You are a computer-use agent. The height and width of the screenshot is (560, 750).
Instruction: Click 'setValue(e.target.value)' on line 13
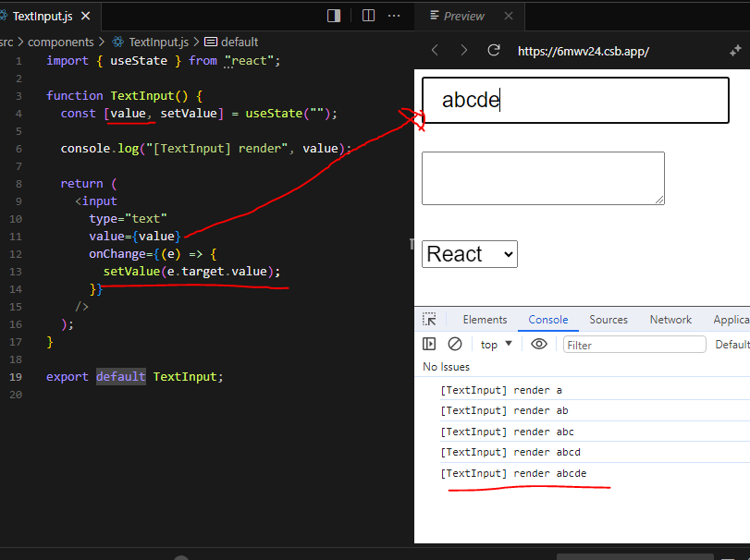point(189,272)
